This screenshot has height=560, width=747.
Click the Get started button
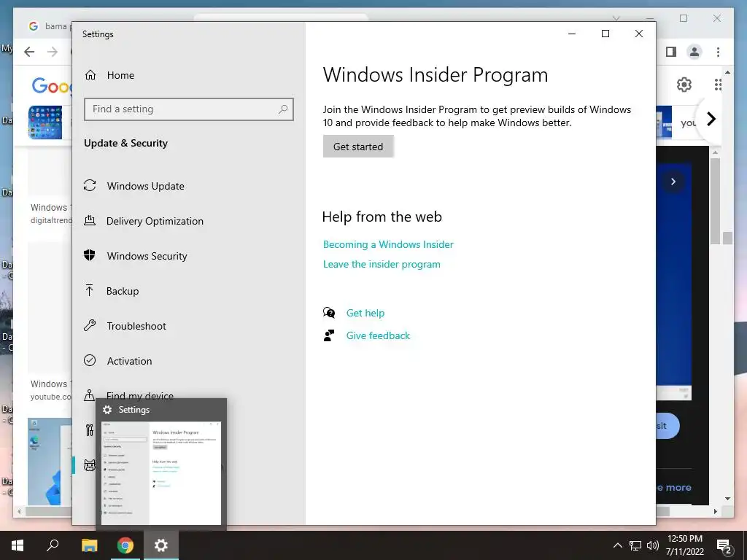tap(358, 147)
